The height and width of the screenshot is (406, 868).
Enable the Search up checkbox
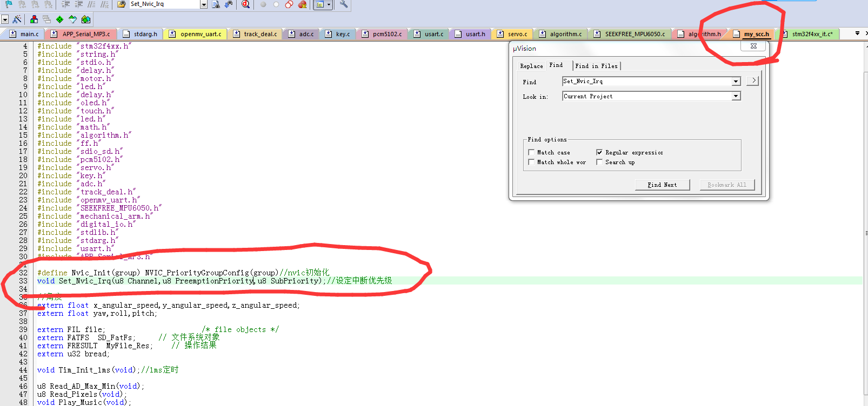(599, 163)
